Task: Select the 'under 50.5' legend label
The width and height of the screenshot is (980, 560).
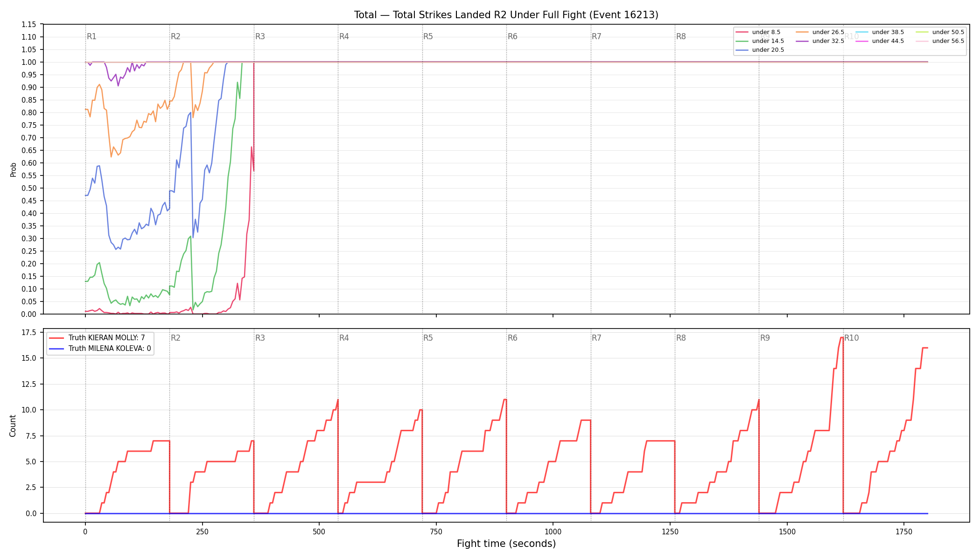Action: pos(948,32)
